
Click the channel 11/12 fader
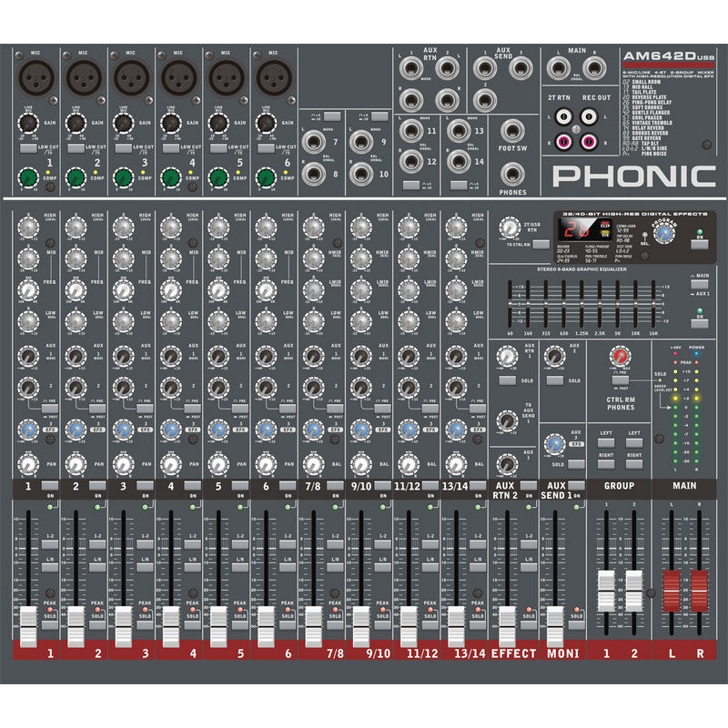409,627
